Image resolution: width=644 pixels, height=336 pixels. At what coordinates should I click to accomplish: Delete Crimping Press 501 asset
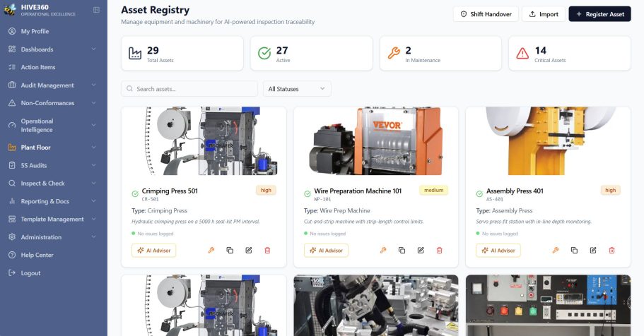pos(267,251)
